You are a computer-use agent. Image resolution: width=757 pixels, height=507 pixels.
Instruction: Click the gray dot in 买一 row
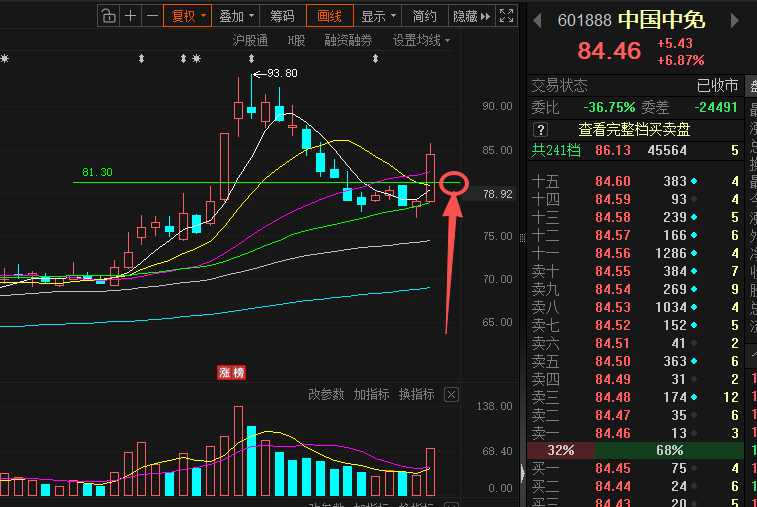pyautogui.click(x=694, y=468)
